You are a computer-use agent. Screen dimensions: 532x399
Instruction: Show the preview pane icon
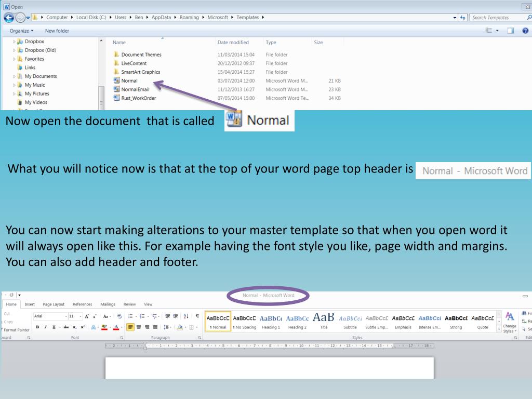coord(510,31)
